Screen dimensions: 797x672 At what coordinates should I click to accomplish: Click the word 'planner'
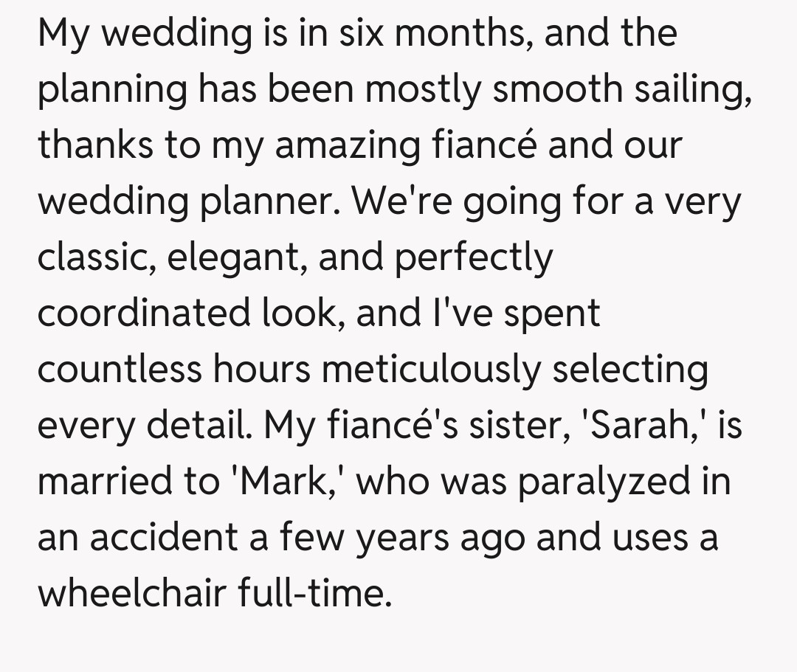(269, 201)
